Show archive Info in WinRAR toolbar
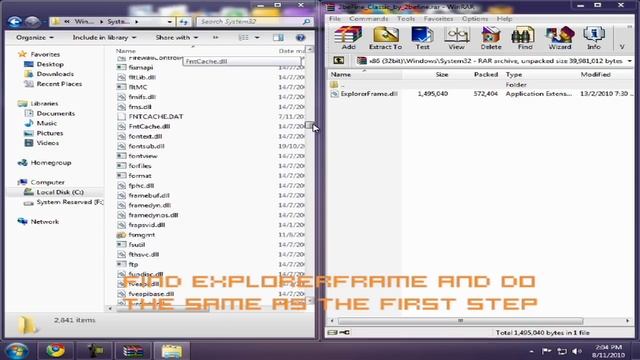This screenshot has height=360, width=640. coord(594,38)
